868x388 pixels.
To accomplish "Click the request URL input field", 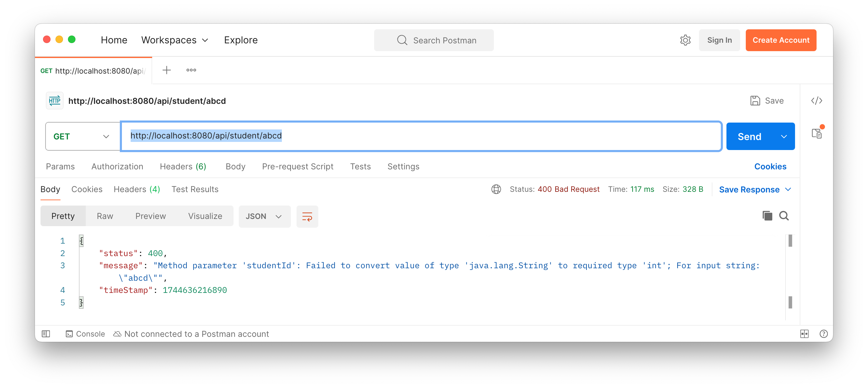I will click(x=472, y=136).
